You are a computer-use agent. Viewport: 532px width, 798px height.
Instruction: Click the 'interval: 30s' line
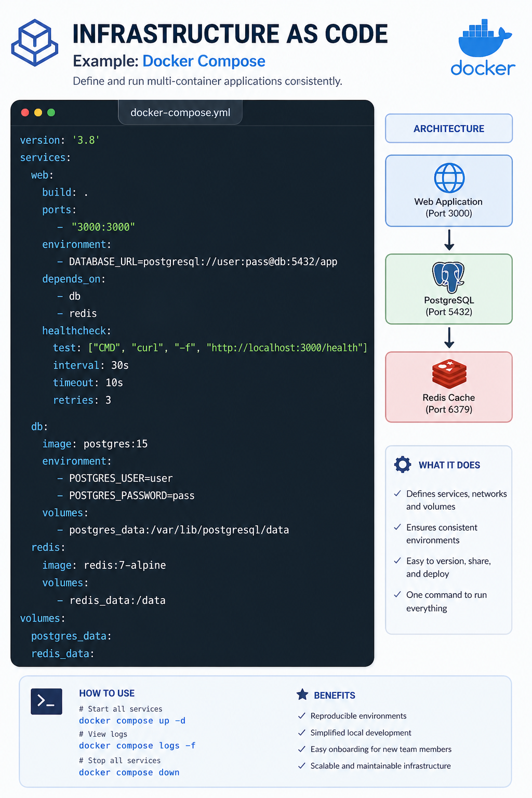click(91, 365)
